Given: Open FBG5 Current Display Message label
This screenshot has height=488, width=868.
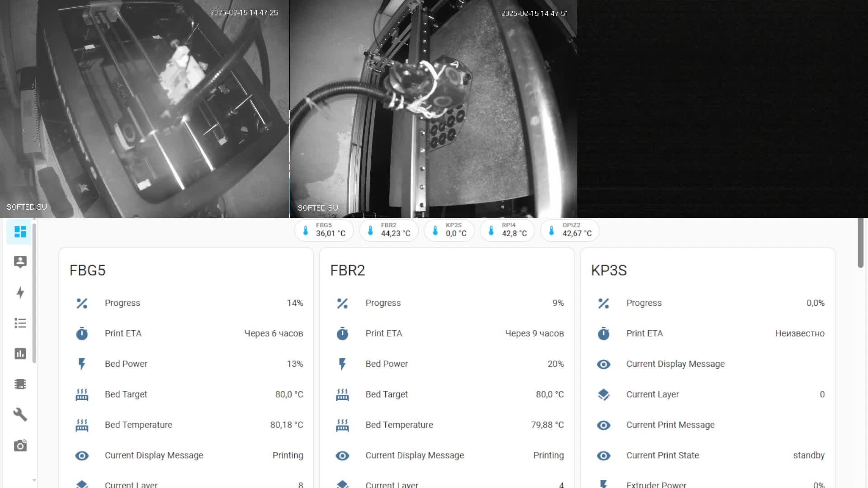Looking at the screenshot, I should coord(154,455).
